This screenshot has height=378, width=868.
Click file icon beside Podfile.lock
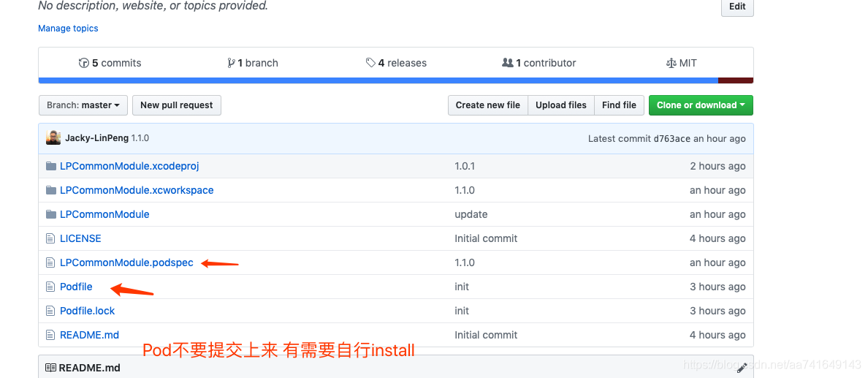pyautogui.click(x=51, y=311)
